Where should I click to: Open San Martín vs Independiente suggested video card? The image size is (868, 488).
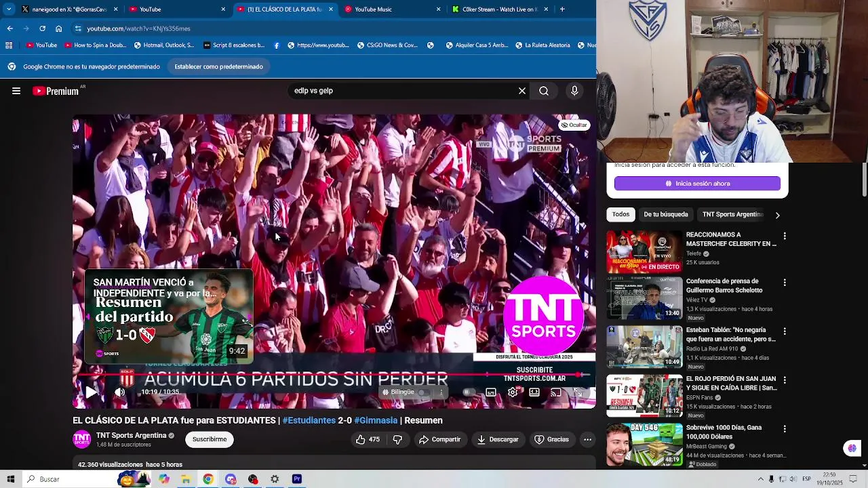pos(169,317)
